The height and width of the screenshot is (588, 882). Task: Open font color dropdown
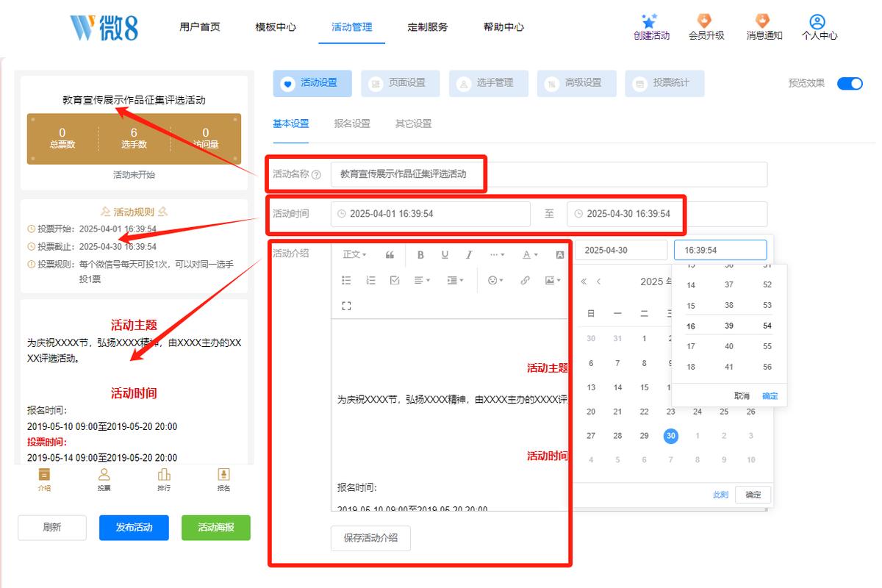click(530, 255)
